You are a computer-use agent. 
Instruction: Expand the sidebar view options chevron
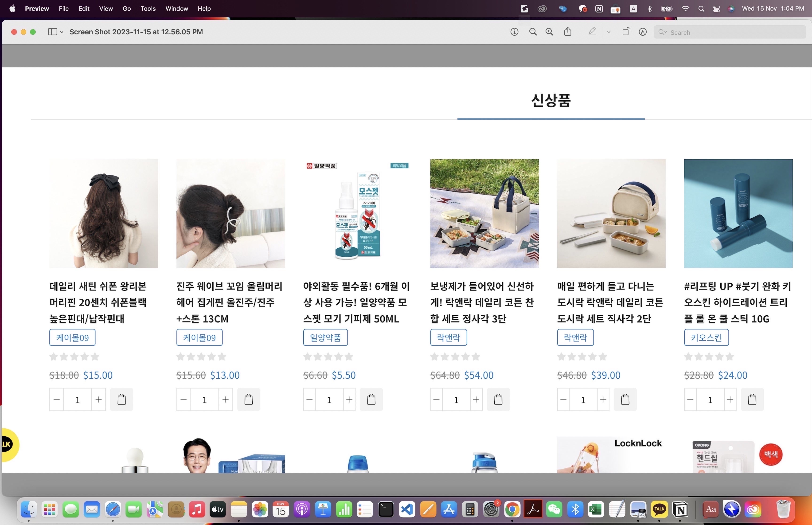click(x=62, y=32)
